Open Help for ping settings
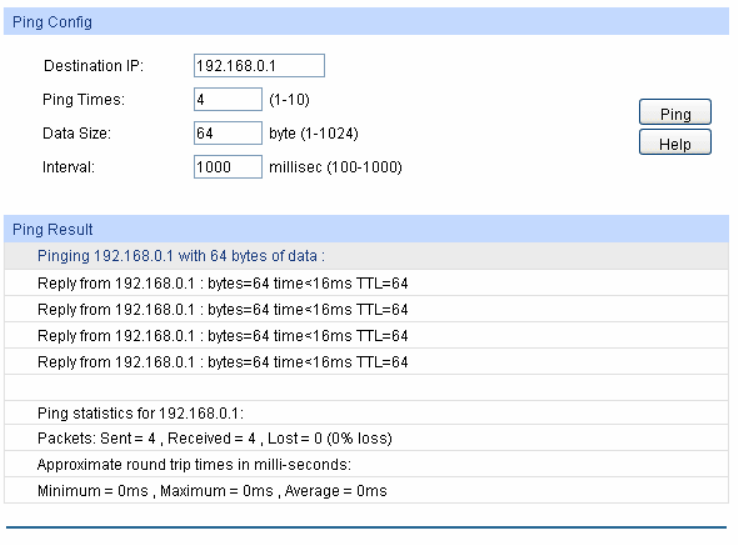This screenshot has width=738, height=545. click(x=675, y=144)
